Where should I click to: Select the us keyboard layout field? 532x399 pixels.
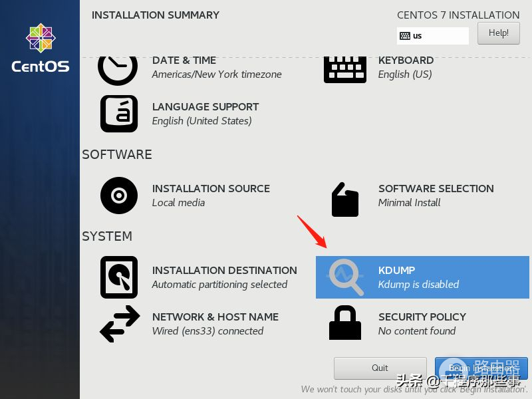(x=433, y=36)
